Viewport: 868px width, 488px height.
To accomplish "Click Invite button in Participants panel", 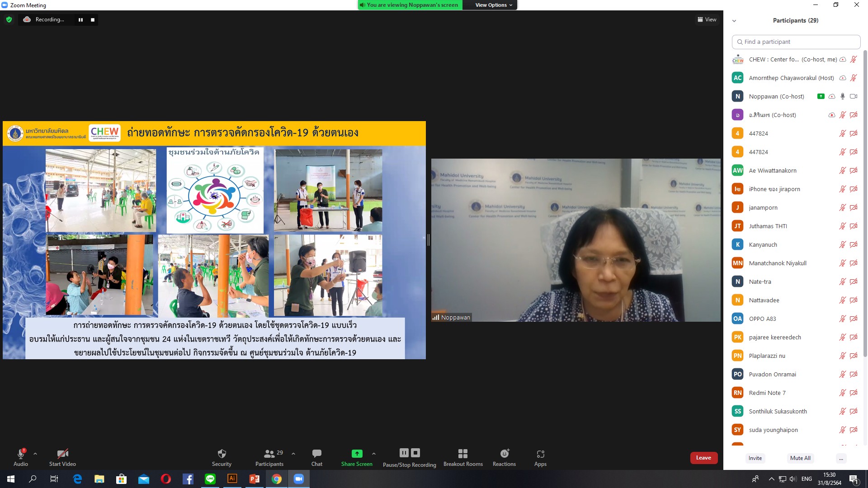I will (x=755, y=458).
